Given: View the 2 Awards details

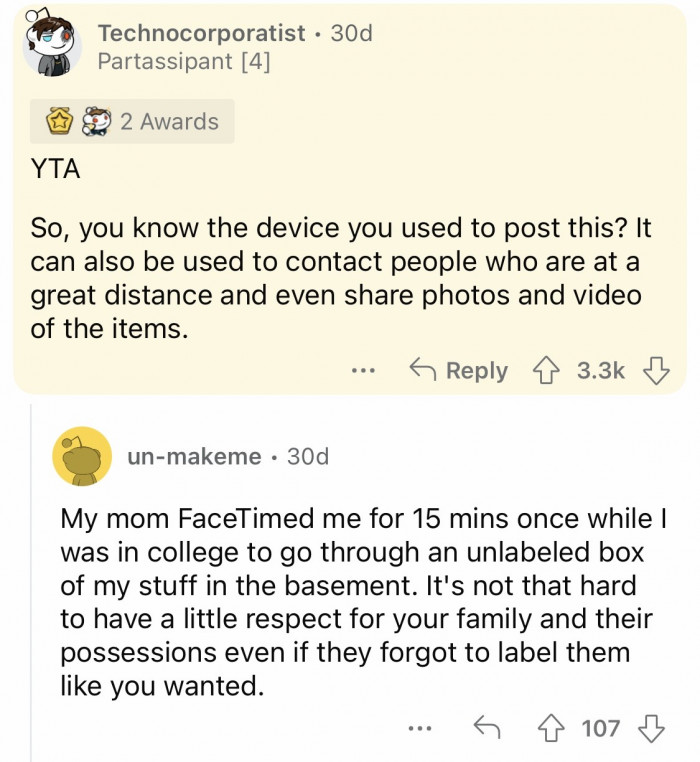Looking at the screenshot, I should coord(169,122).
